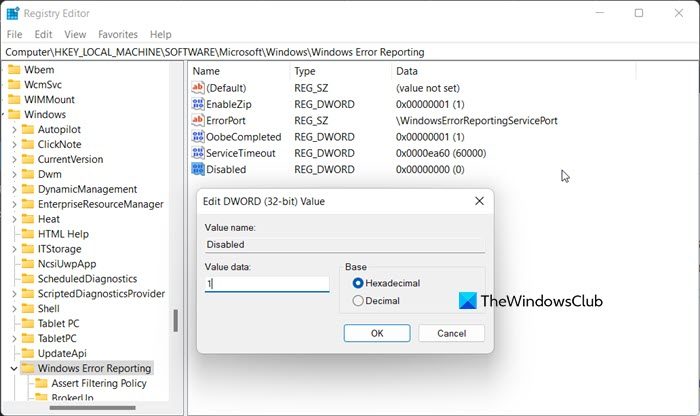Click the EnableZip DWORD value icon
Image resolution: width=700 pixels, height=416 pixels.
pos(198,104)
